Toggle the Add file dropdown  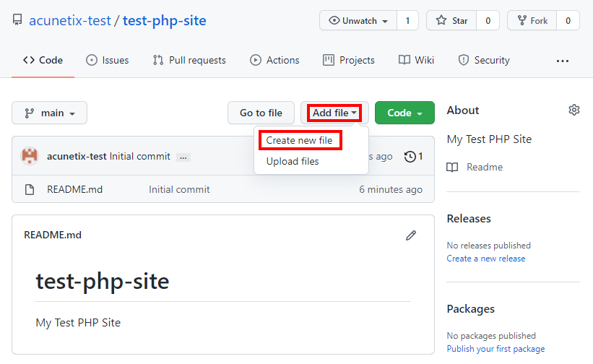334,113
